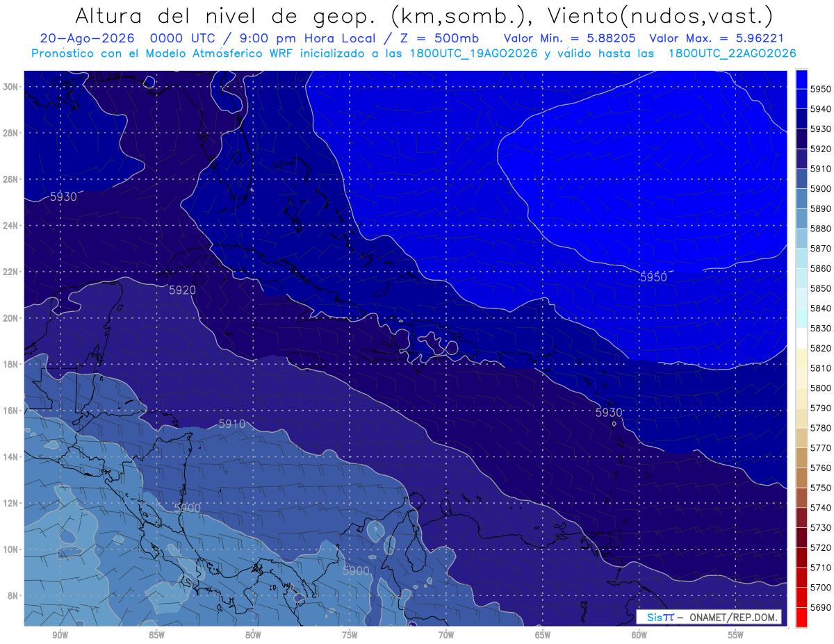The width and height of the screenshot is (834, 644).
Task: Click the '5940' value in the color scale
Action: click(x=820, y=109)
